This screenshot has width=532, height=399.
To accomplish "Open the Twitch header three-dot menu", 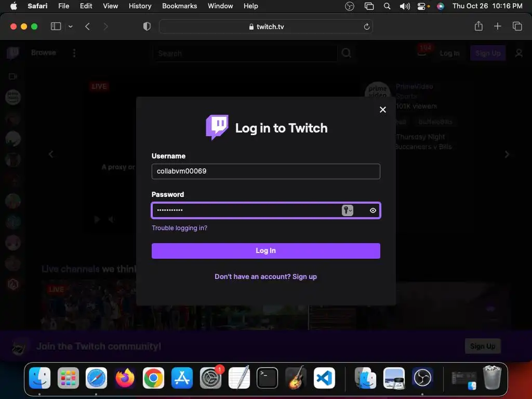I will (74, 53).
